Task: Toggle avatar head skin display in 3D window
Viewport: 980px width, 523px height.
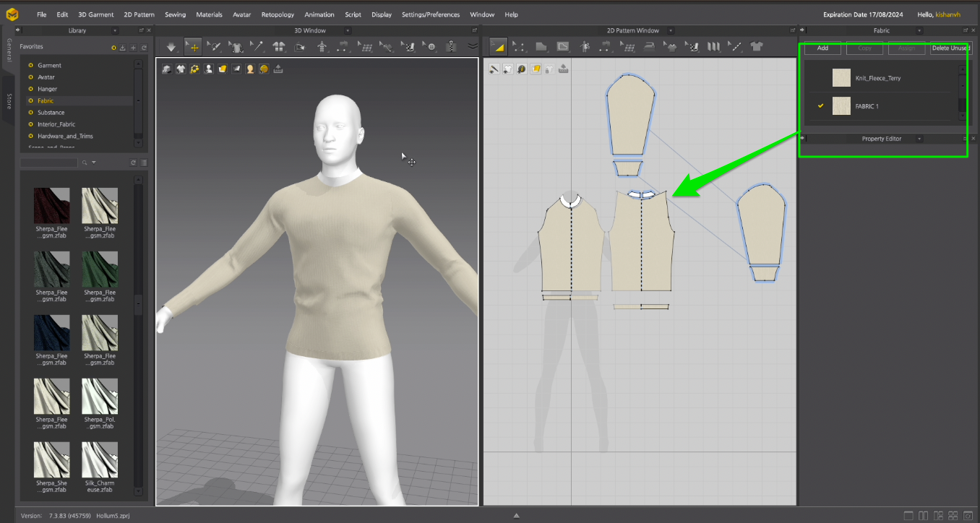Action: click(250, 69)
